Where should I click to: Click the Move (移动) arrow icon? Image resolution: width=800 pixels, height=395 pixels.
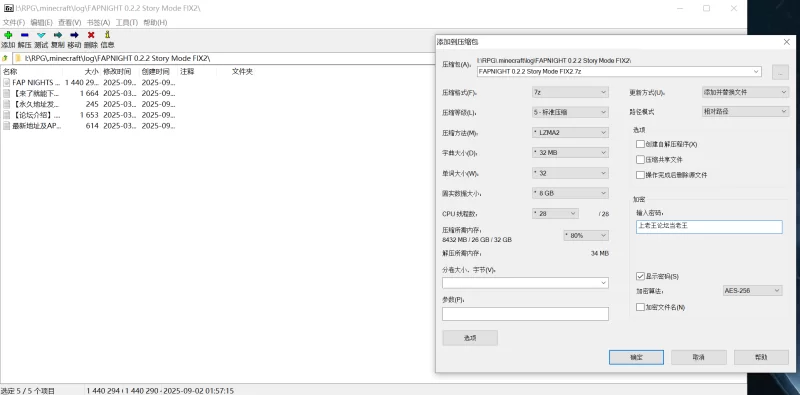pyautogui.click(x=74, y=35)
